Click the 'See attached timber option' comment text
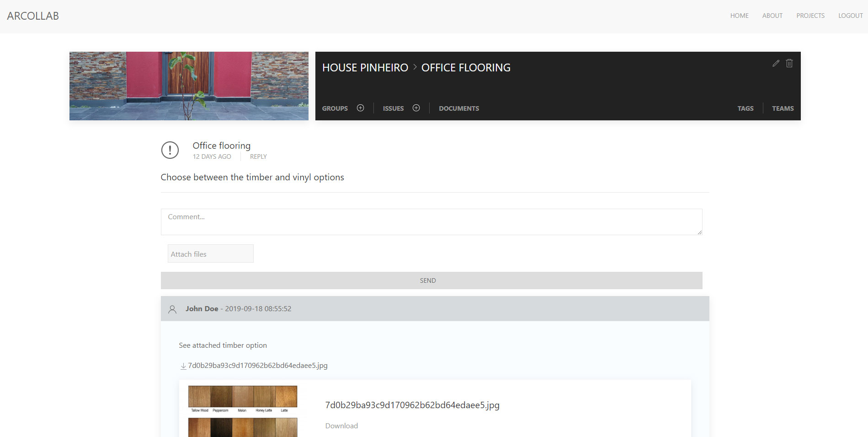 (x=223, y=345)
